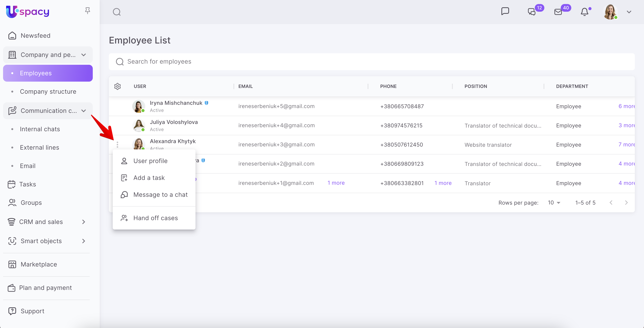
Task: Open the notifications bell
Action: click(584, 12)
